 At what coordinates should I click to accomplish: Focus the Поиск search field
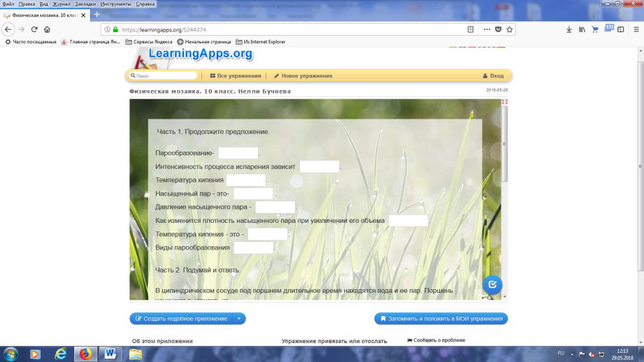164,76
